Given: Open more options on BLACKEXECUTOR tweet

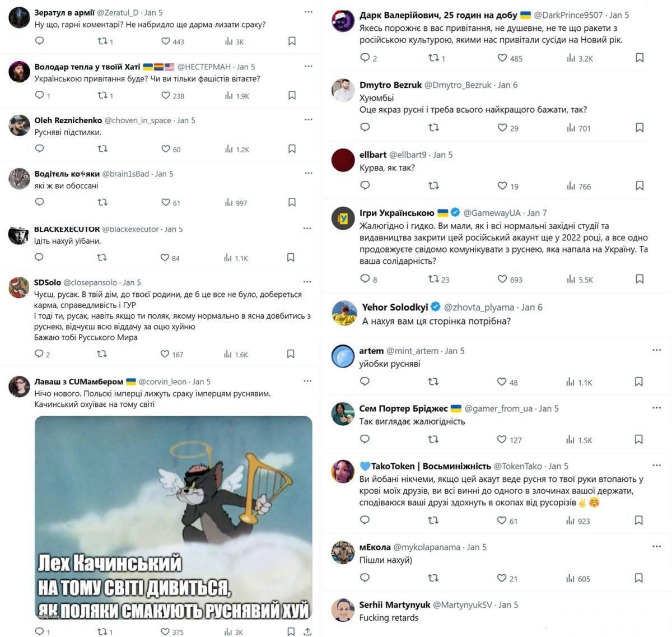Looking at the screenshot, I should pos(307,228).
